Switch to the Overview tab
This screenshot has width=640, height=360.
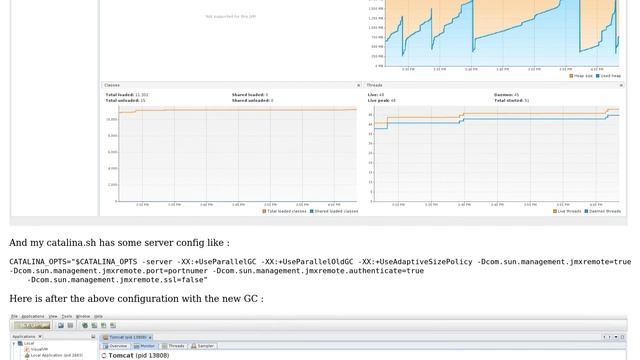115,346
